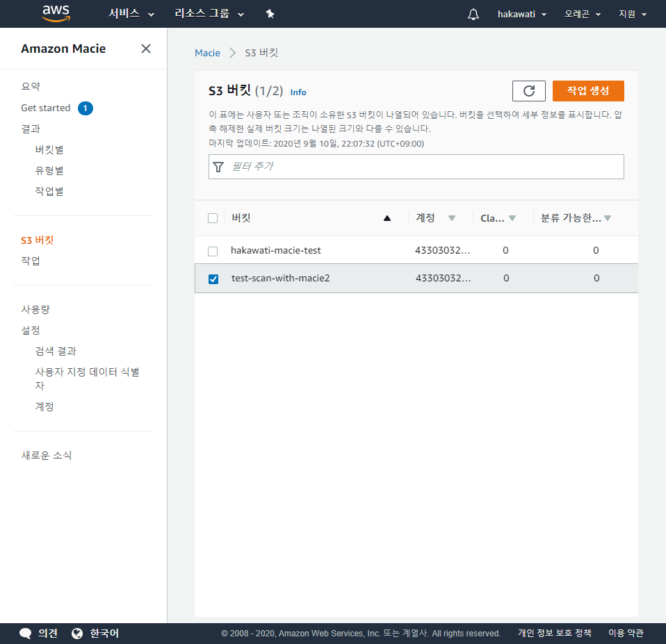The height and width of the screenshot is (644, 666).
Task: Click the Get started badge 1
Action: point(86,108)
